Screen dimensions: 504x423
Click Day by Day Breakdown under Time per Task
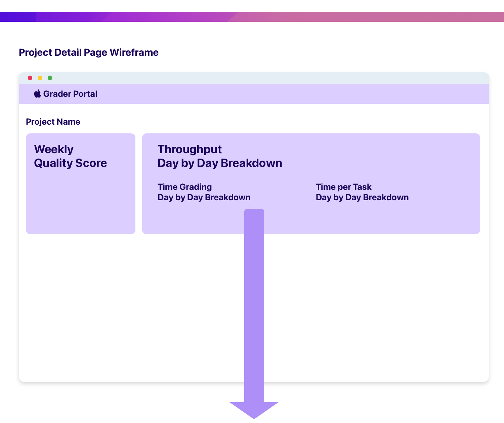[x=362, y=198]
